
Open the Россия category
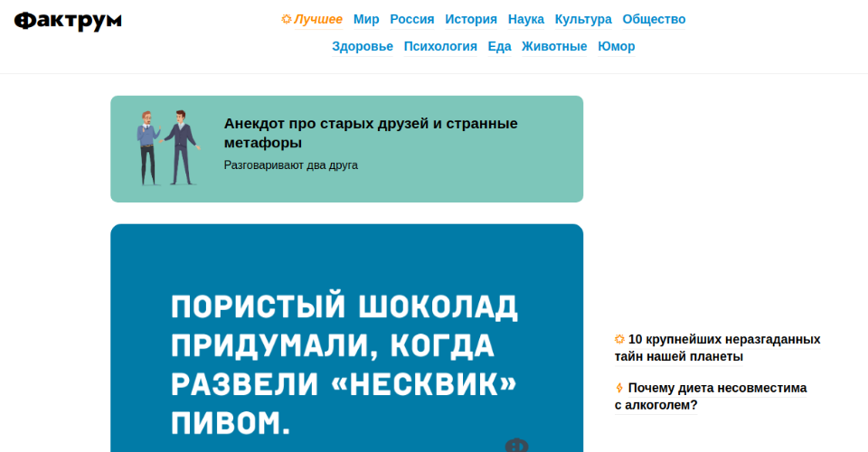[x=412, y=19]
